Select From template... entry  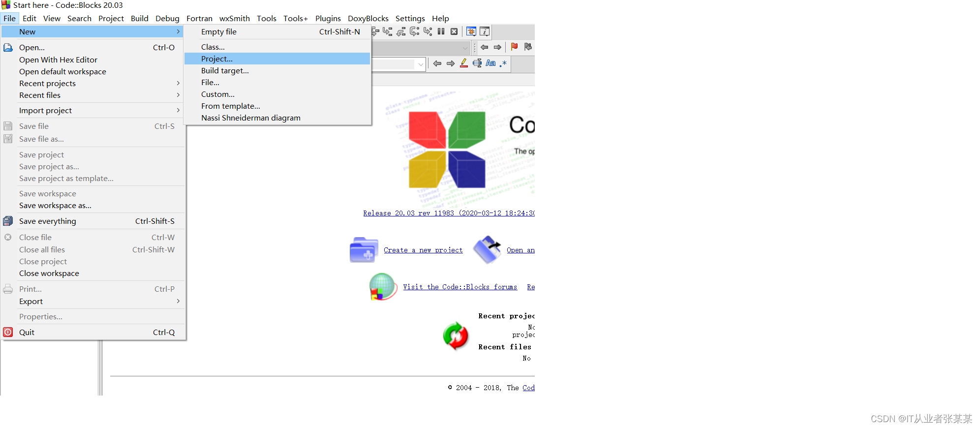(277, 106)
